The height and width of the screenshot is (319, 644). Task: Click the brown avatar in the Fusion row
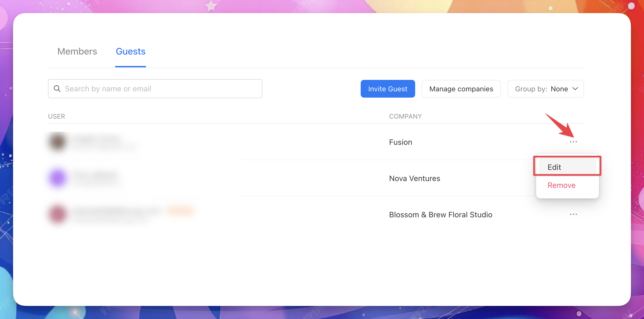[57, 142]
